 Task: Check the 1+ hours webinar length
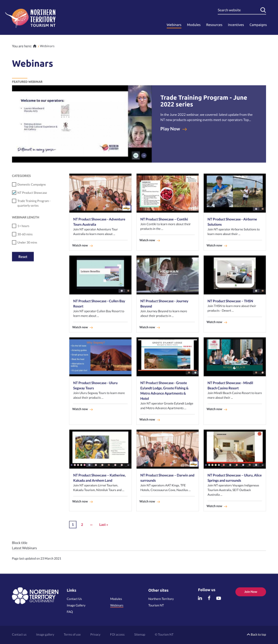click(14, 226)
